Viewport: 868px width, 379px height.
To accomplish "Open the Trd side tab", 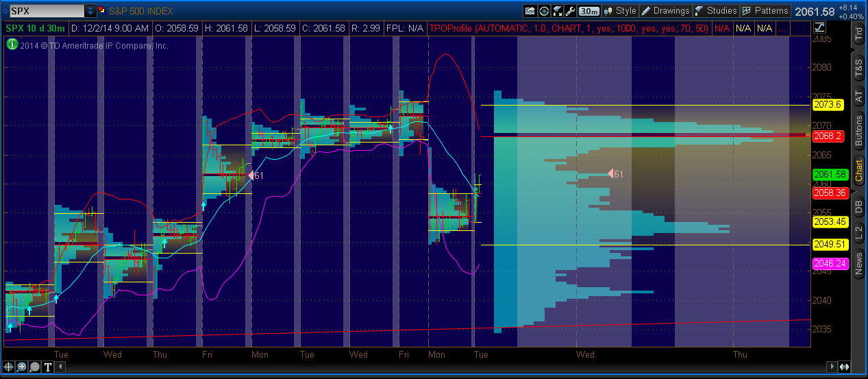I will 859,35.
